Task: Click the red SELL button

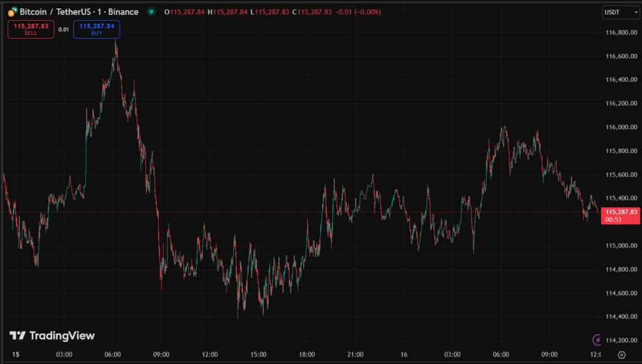Action: click(30, 29)
